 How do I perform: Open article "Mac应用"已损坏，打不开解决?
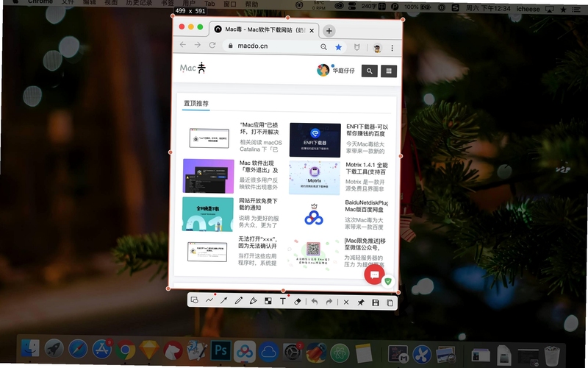259,128
